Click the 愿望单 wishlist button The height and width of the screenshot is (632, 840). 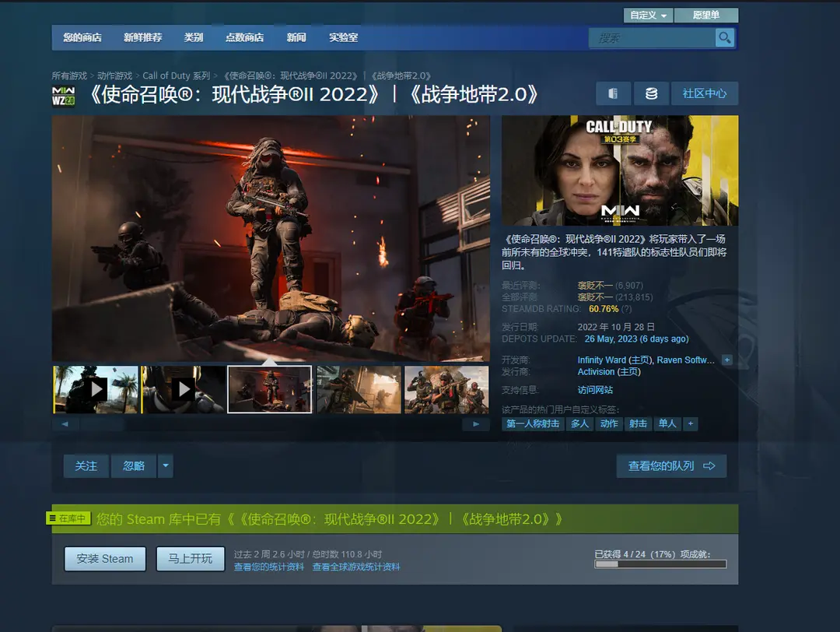[706, 16]
